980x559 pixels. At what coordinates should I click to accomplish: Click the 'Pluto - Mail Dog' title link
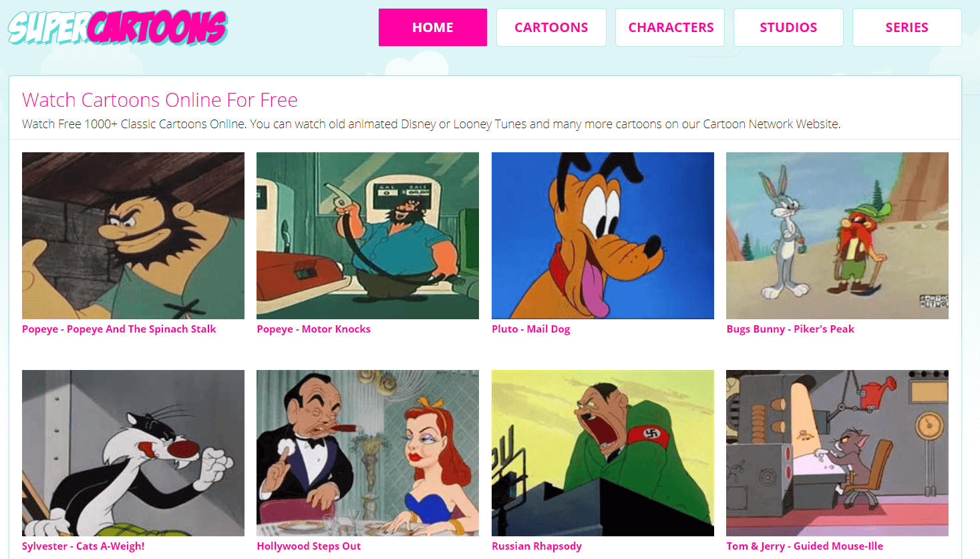click(x=531, y=329)
